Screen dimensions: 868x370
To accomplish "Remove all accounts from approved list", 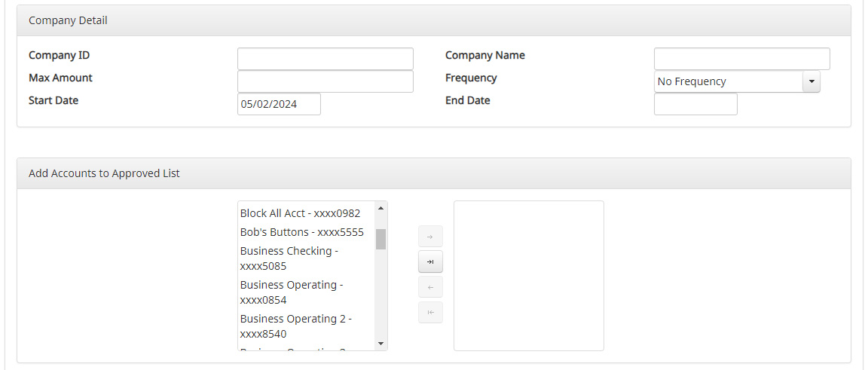I will (x=430, y=313).
